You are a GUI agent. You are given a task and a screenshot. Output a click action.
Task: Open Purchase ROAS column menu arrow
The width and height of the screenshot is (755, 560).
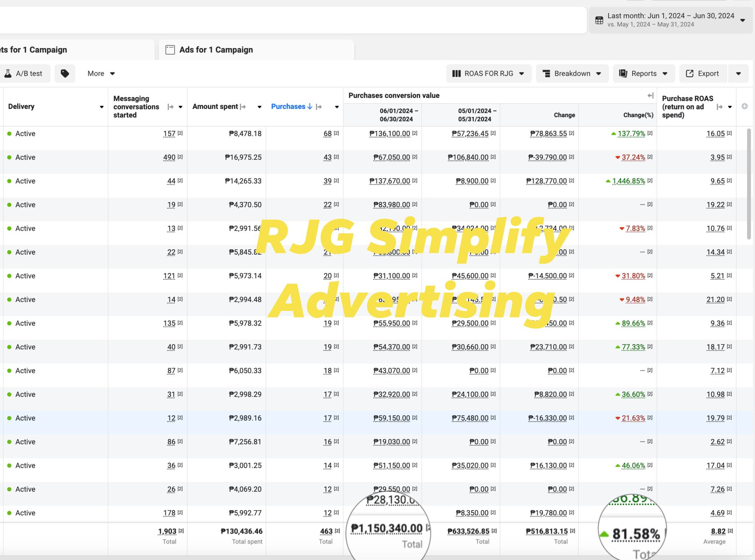(730, 107)
